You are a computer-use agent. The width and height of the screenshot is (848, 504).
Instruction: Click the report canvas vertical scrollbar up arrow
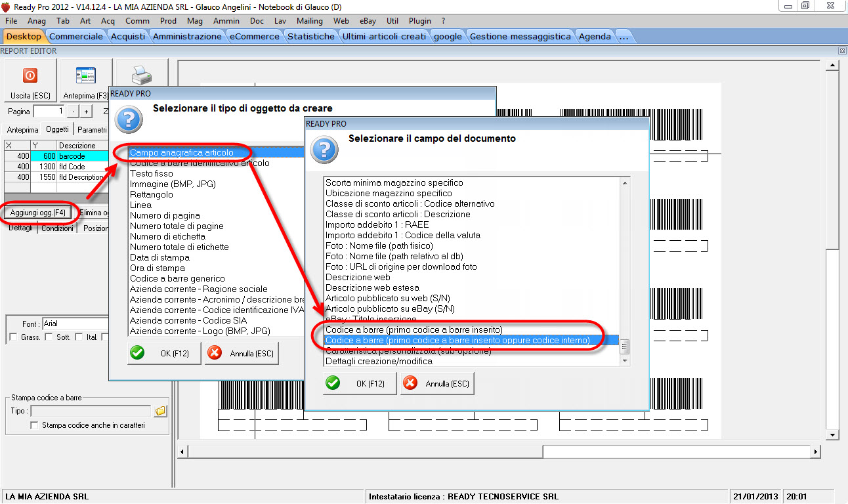(x=832, y=64)
